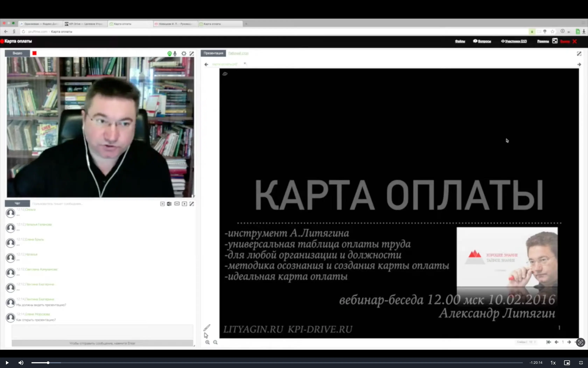
Task: Open the Режимы menu
Action: pyautogui.click(x=543, y=41)
